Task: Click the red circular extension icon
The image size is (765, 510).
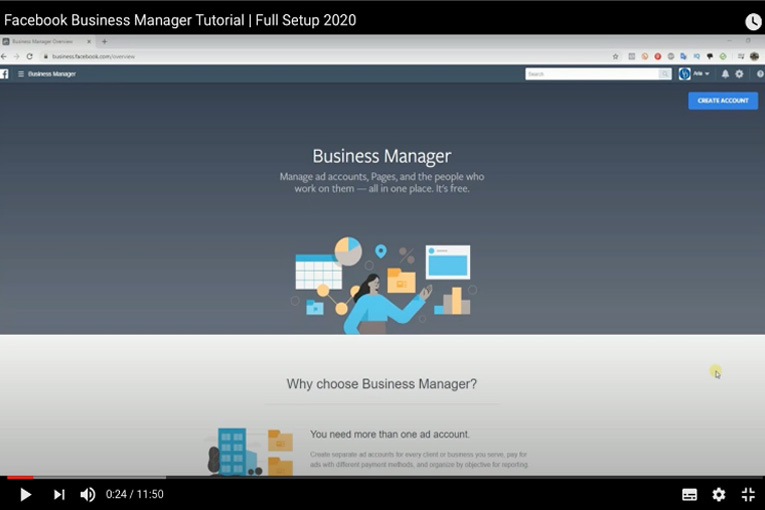Action: (658, 57)
